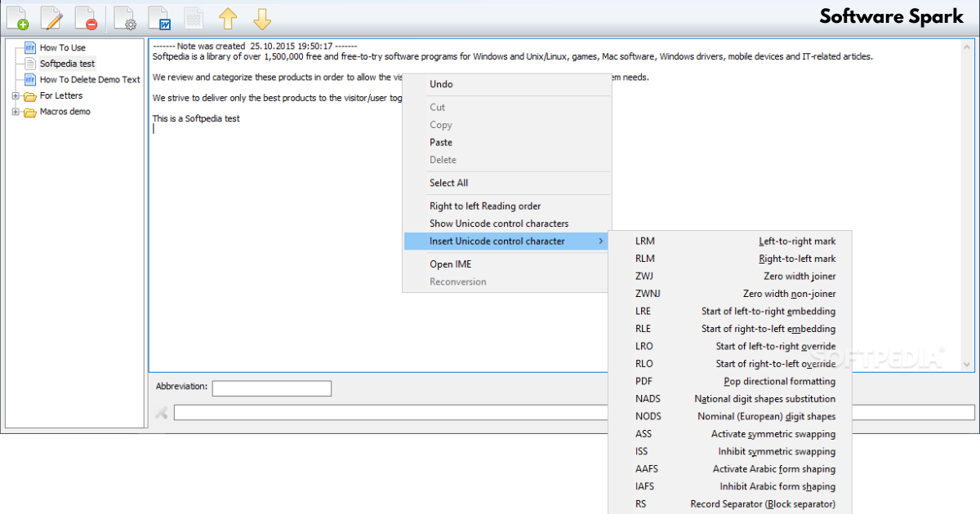Click the RTF icon beside How To Delete Demo Text
Viewport: 980px width, 514px height.
(30, 79)
